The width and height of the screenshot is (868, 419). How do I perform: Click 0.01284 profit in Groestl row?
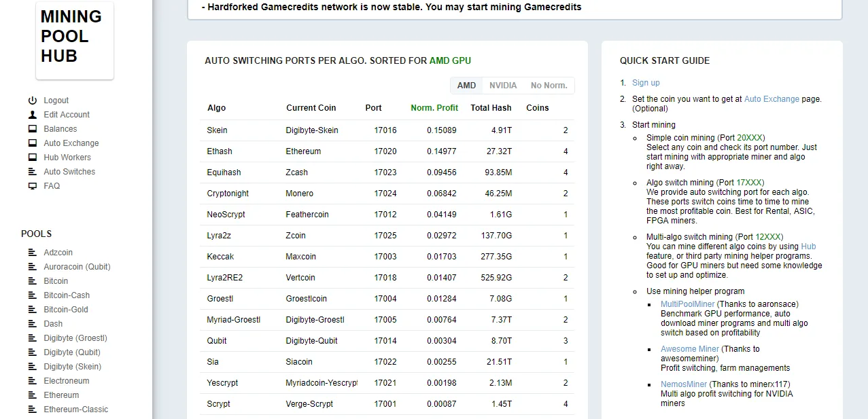point(442,299)
